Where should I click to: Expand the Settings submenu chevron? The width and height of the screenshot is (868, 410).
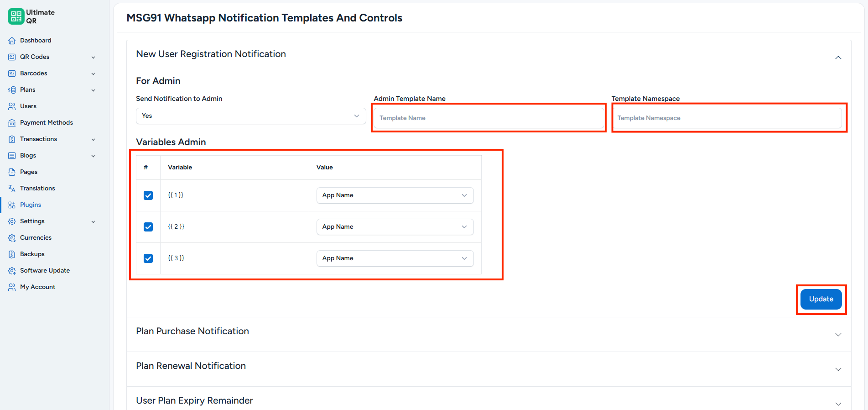[x=93, y=222]
